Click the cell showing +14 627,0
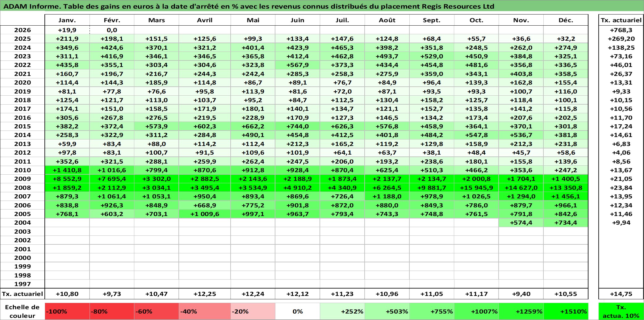Screen dimensions: 644x320 [521, 188]
